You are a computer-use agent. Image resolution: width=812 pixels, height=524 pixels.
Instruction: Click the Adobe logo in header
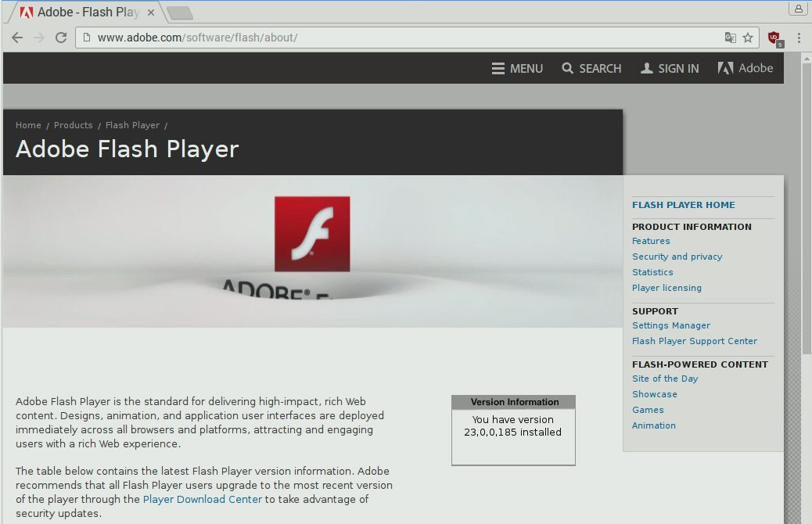click(746, 68)
